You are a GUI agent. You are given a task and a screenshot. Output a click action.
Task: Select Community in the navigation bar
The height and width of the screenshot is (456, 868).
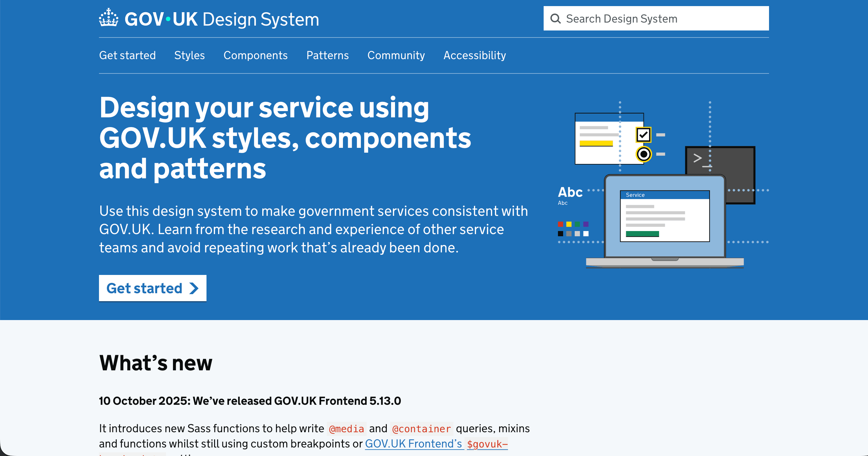pos(396,55)
